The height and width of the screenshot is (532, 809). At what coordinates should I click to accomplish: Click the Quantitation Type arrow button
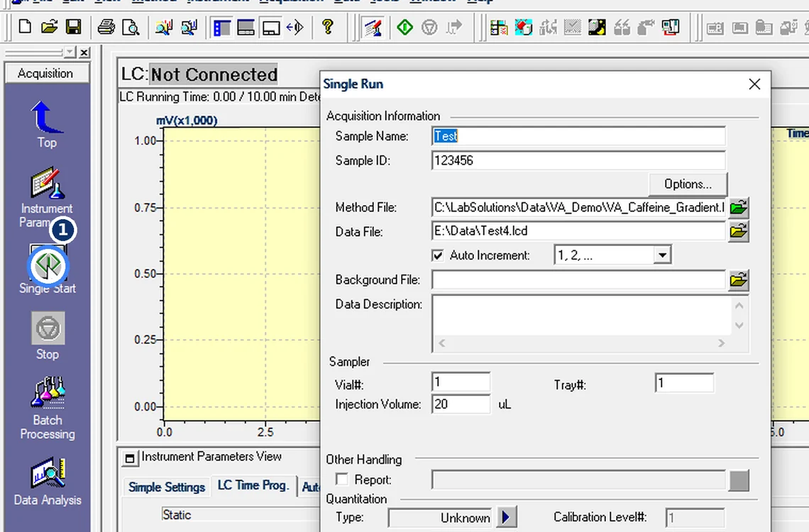click(x=506, y=516)
